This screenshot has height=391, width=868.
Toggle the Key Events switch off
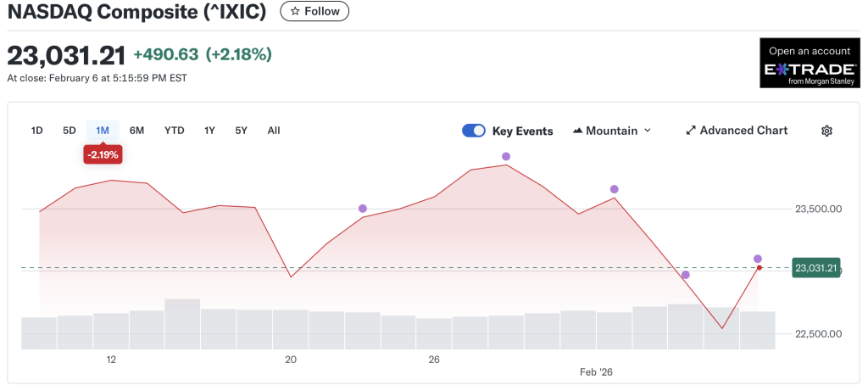(x=474, y=131)
